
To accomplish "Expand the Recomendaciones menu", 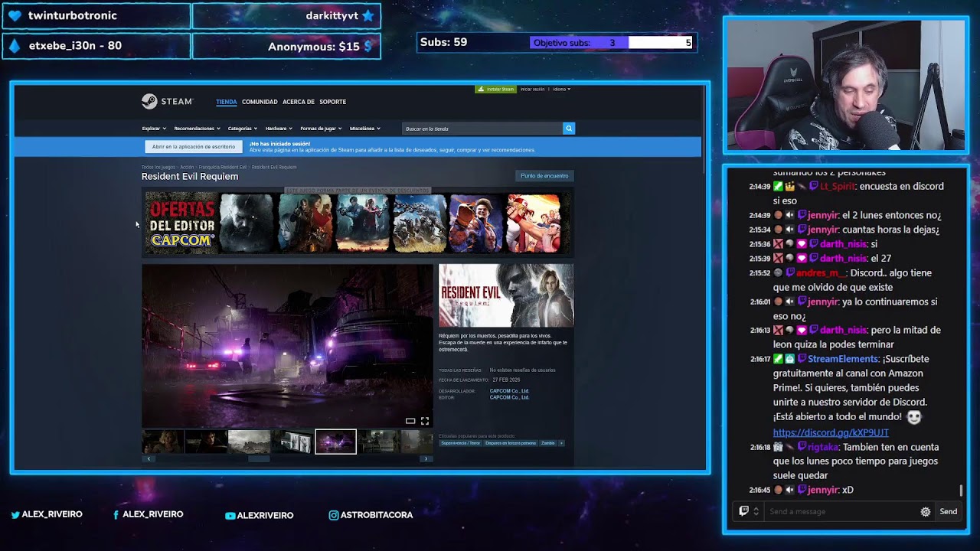I will (197, 129).
